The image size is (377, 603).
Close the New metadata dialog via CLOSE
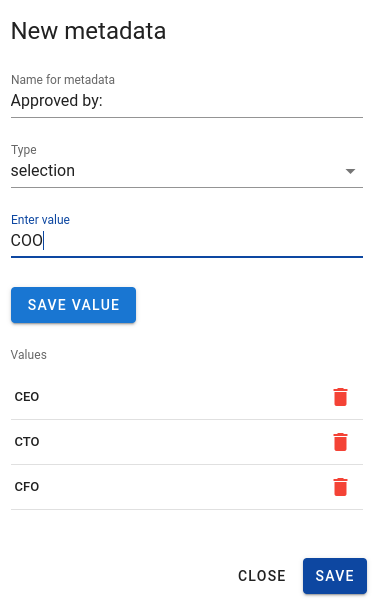(262, 576)
